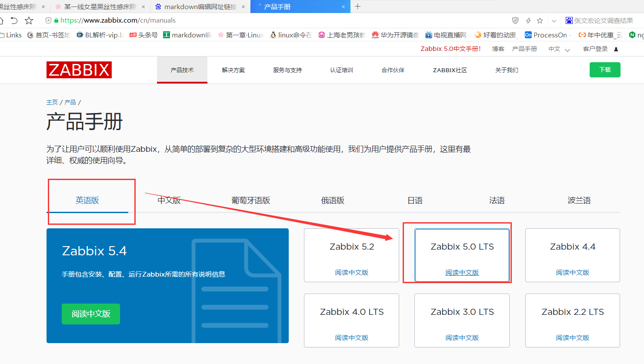Click the ZABBIX logo
This screenshot has width=644, height=364.
[x=79, y=70]
